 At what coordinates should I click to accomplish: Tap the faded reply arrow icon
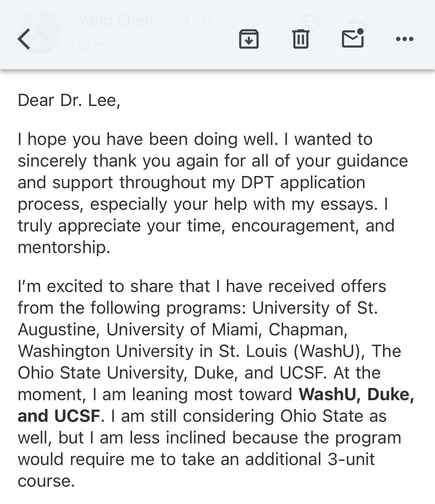tap(357, 23)
